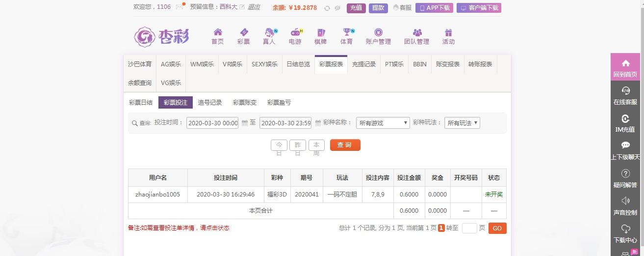
Task: Open 团队管理 team management
Action: pyautogui.click(x=417, y=36)
